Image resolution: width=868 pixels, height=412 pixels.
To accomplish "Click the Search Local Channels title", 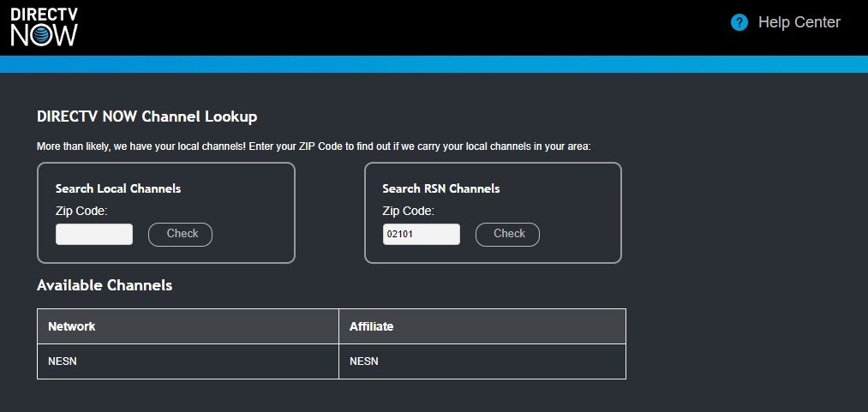I will pyautogui.click(x=118, y=188).
